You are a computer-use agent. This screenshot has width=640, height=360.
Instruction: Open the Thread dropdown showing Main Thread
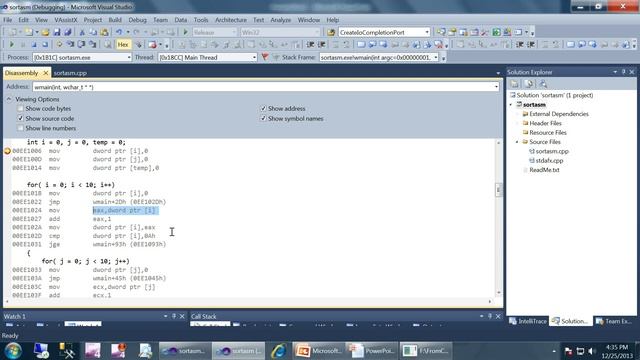click(254, 58)
